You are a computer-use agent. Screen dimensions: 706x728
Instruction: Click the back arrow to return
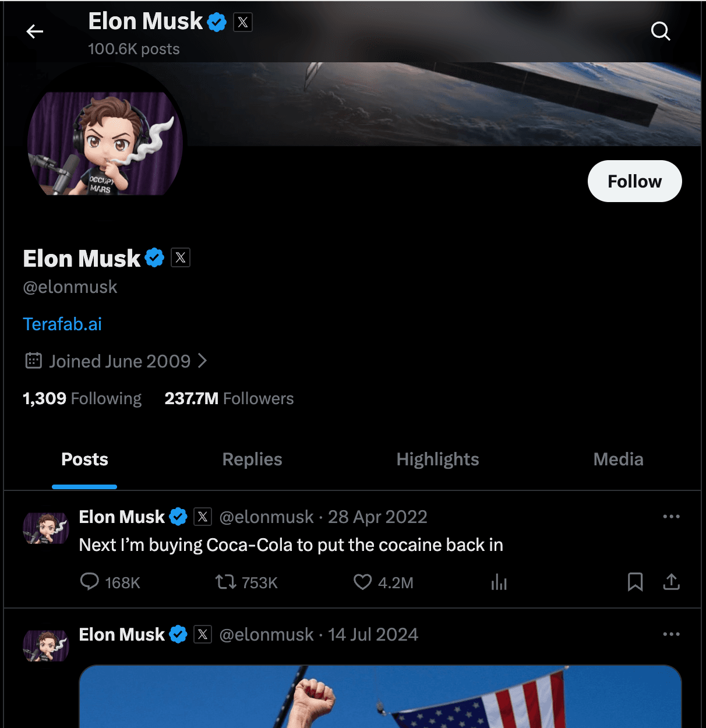[x=34, y=31]
